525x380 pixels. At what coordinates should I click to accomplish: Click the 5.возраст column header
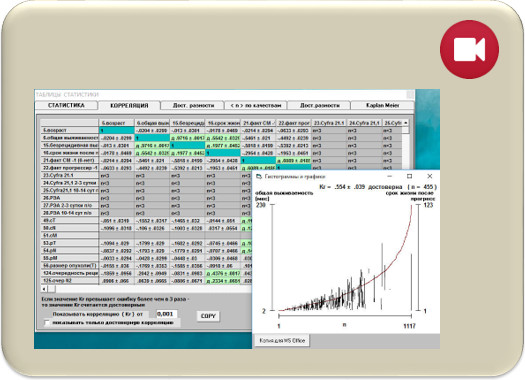(116, 123)
